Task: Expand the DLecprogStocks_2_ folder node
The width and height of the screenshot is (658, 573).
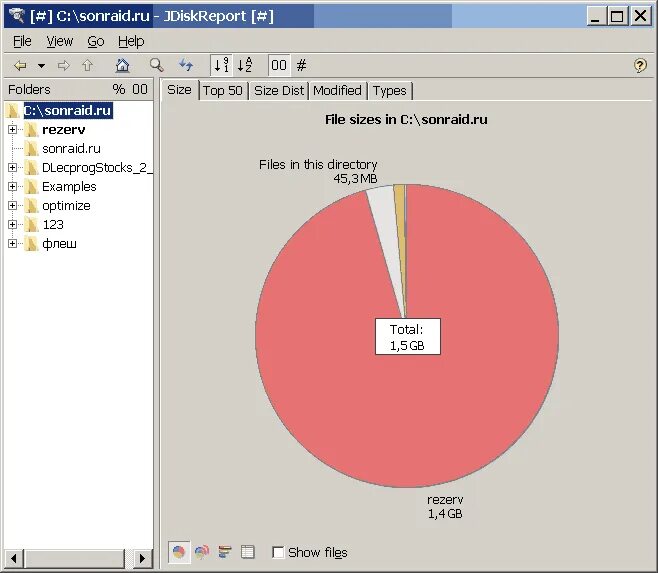Action: [12, 167]
